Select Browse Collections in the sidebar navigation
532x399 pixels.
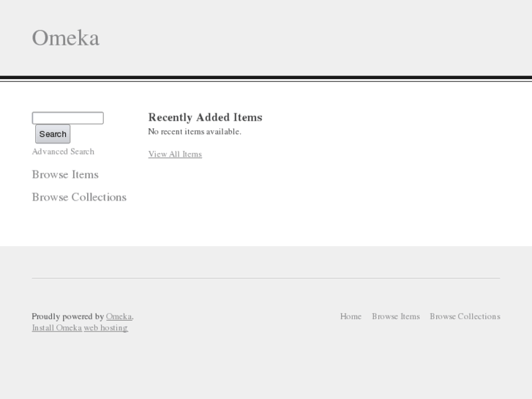pyautogui.click(x=79, y=197)
